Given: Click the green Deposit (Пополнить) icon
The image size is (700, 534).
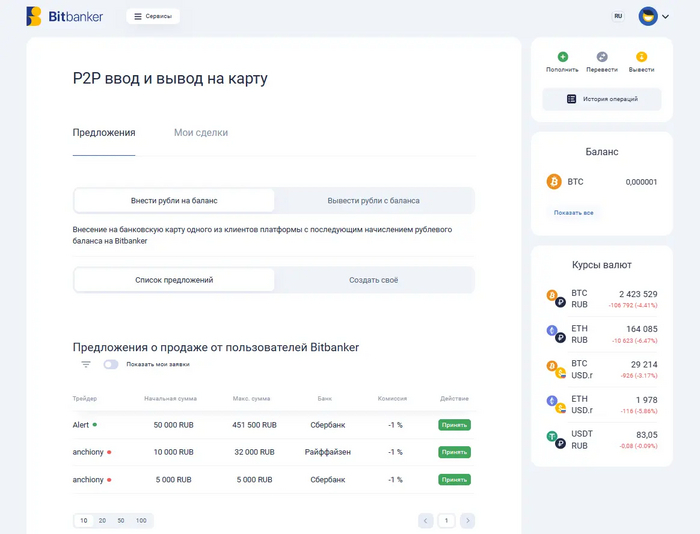Looking at the screenshot, I should pos(562,58).
